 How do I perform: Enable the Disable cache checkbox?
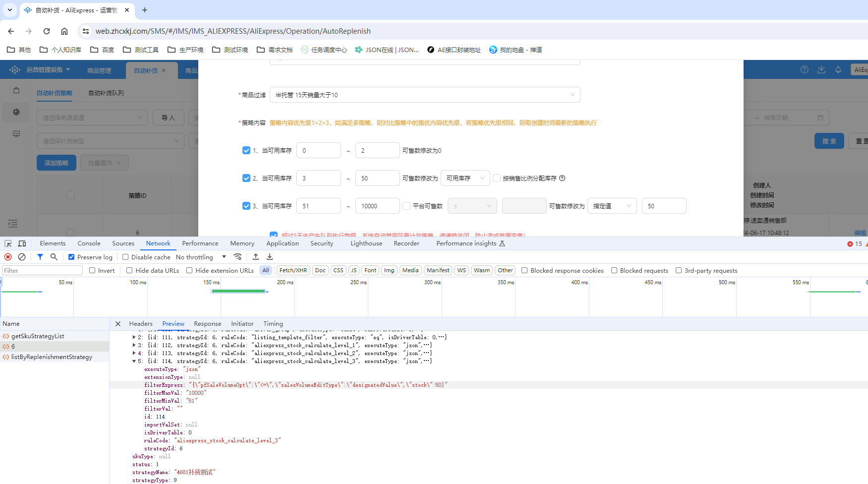click(x=125, y=257)
